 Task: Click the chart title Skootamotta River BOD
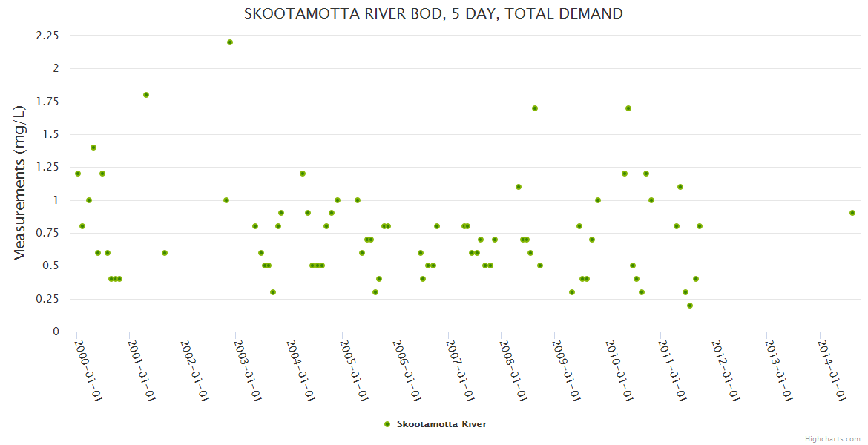433,13
